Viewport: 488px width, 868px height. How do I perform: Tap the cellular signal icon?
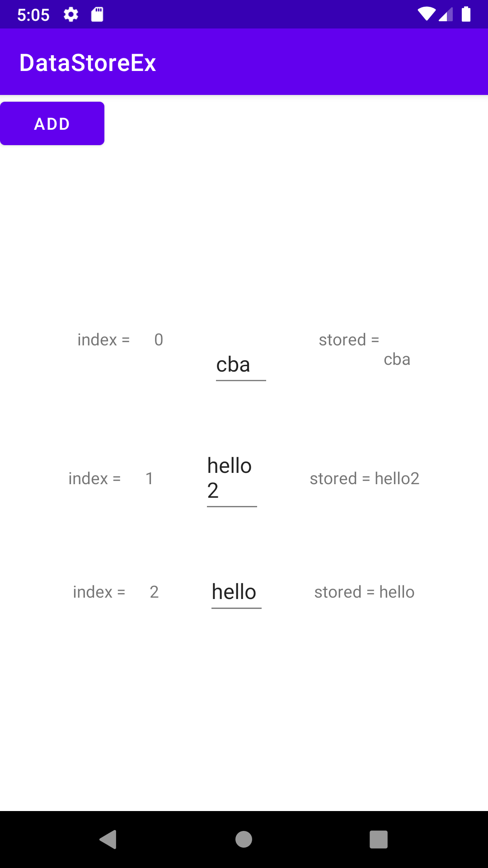(x=446, y=14)
